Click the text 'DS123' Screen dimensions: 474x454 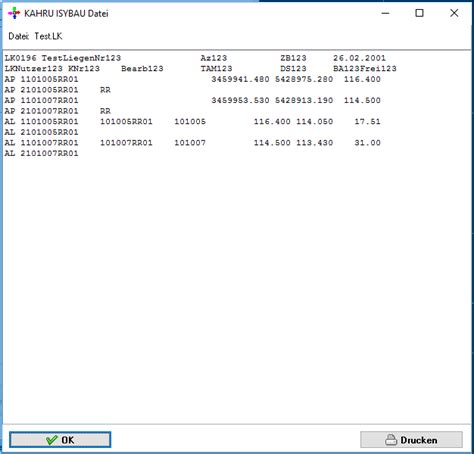pos(293,69)
